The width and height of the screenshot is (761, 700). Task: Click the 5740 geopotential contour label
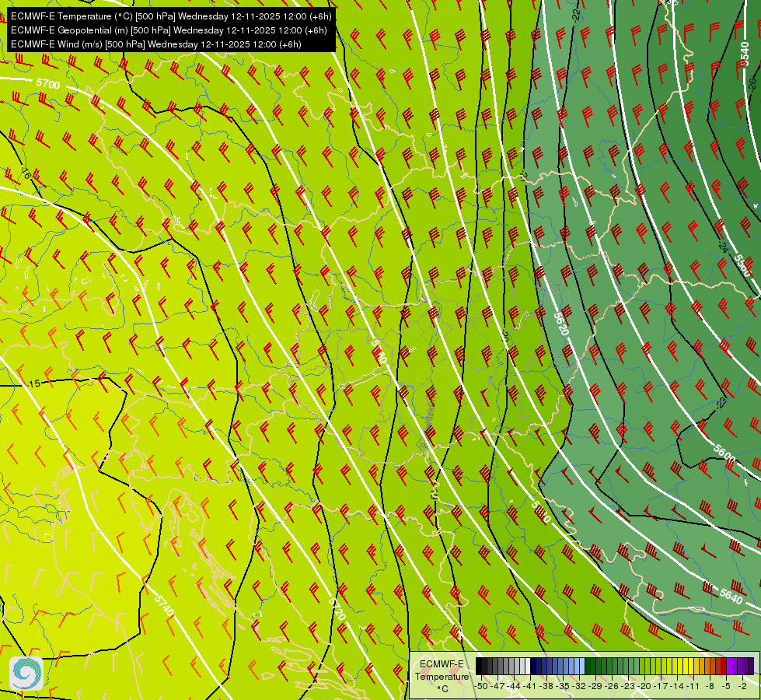[x=164, y=605]
